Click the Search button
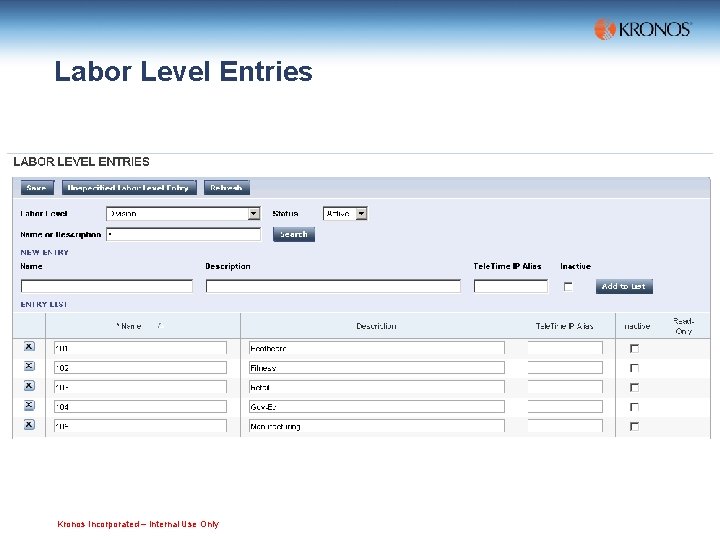This screenshot has width=720, height=540. click(x=294, y=234)
